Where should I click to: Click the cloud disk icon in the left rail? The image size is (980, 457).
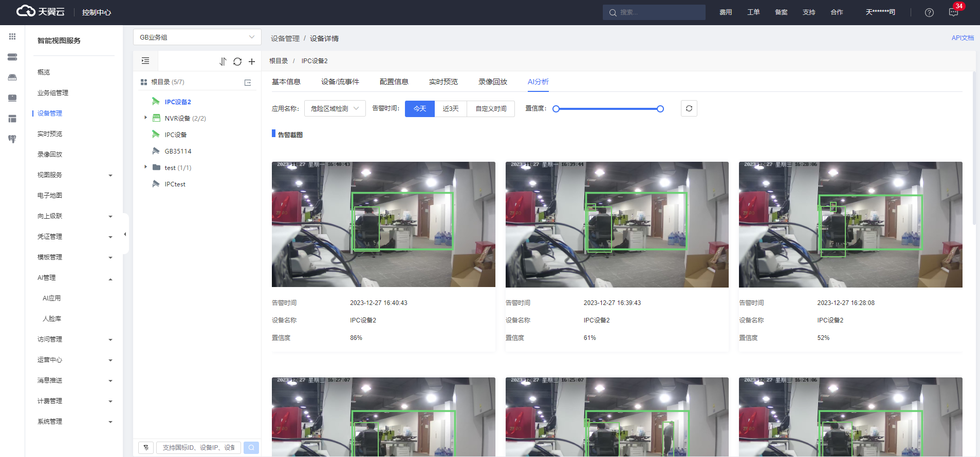tap(12, 78)
